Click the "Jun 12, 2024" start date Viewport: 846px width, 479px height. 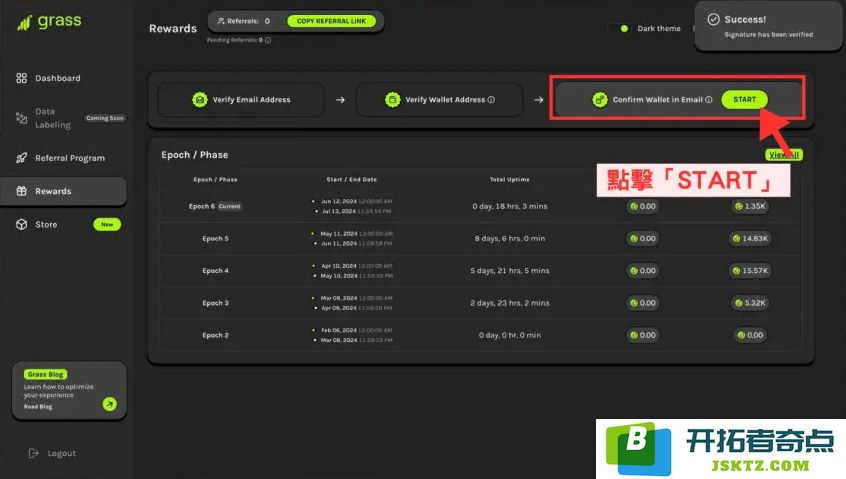339,201
